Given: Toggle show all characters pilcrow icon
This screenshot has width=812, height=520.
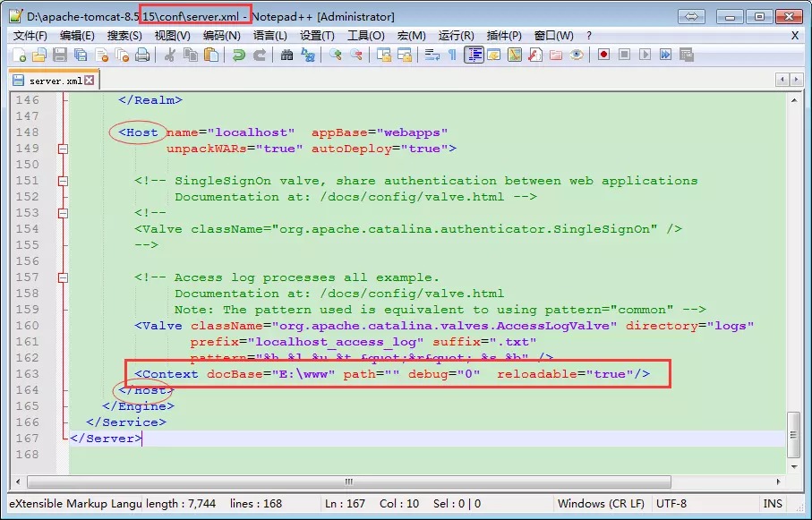Looking at the screenshot, I should pyautogui.click(x=452, y=55).
